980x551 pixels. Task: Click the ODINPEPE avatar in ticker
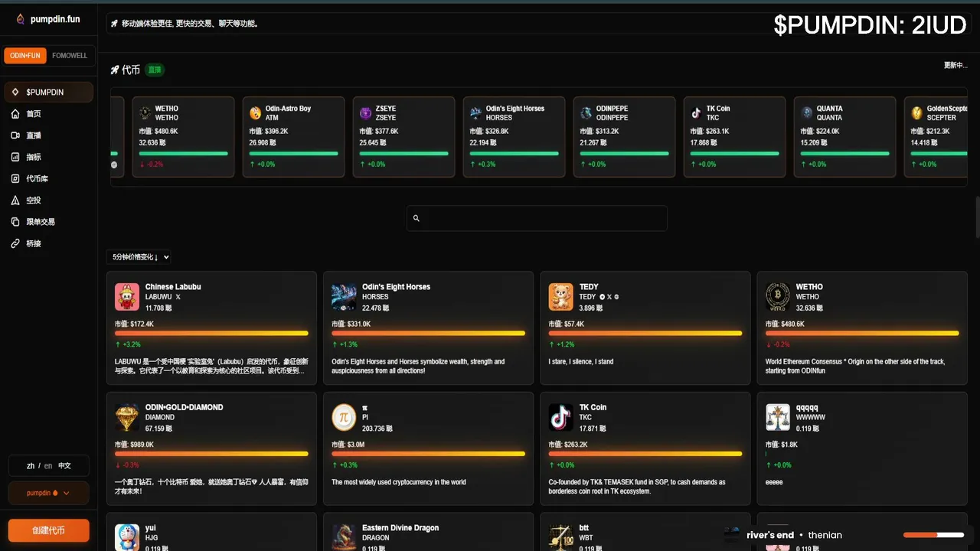(x=586, y=112)
